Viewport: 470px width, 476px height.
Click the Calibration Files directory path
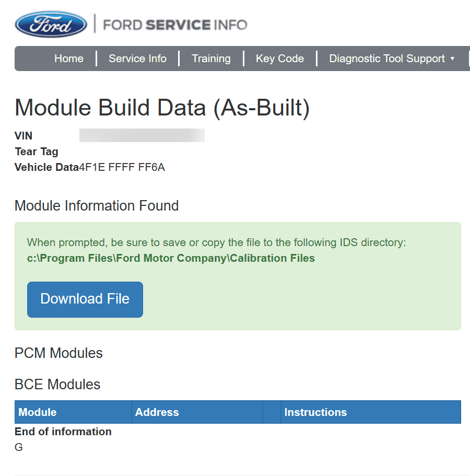171,258
